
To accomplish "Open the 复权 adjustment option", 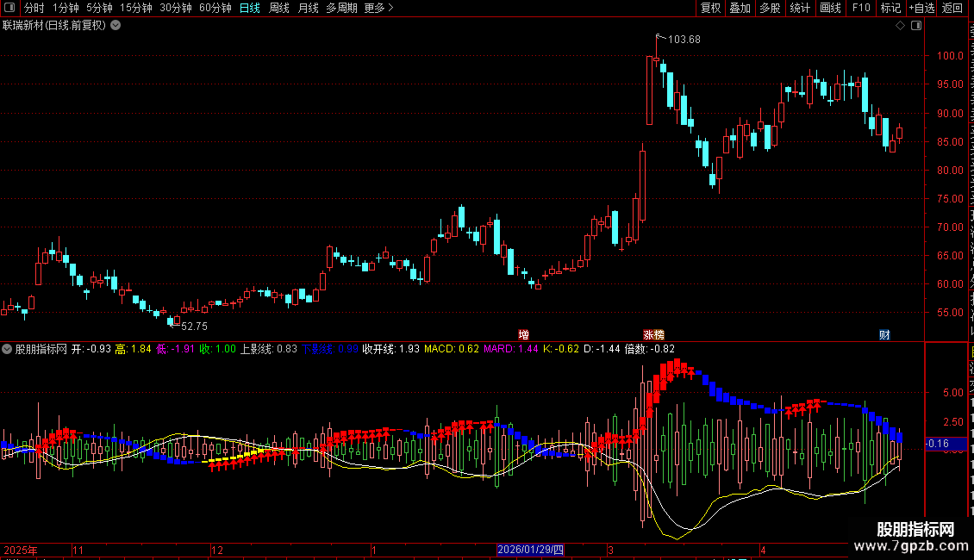I will point(710,8).
